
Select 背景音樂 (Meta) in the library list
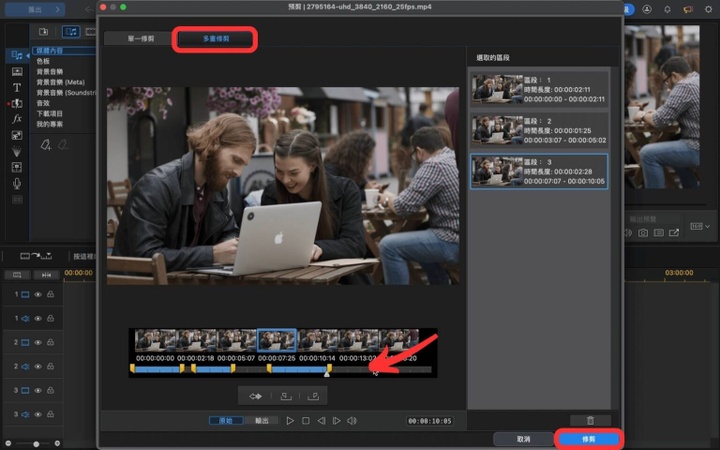coord(60,81)
